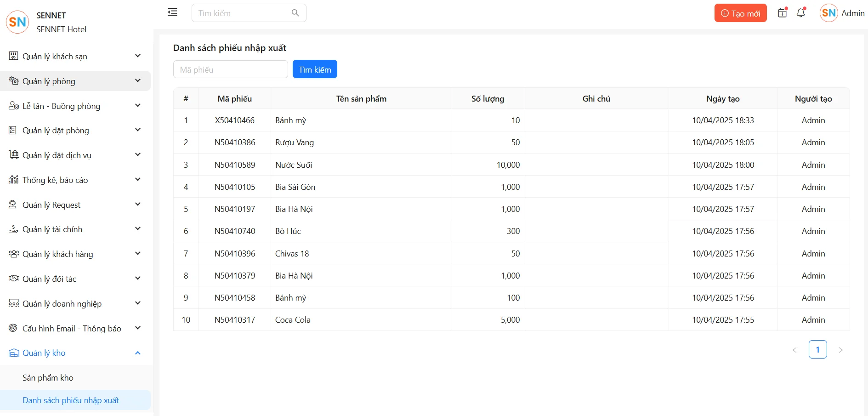The image size is (868, 416).
Task: Click the Quản lý kho warehouse icon
Action: [14, 353]
